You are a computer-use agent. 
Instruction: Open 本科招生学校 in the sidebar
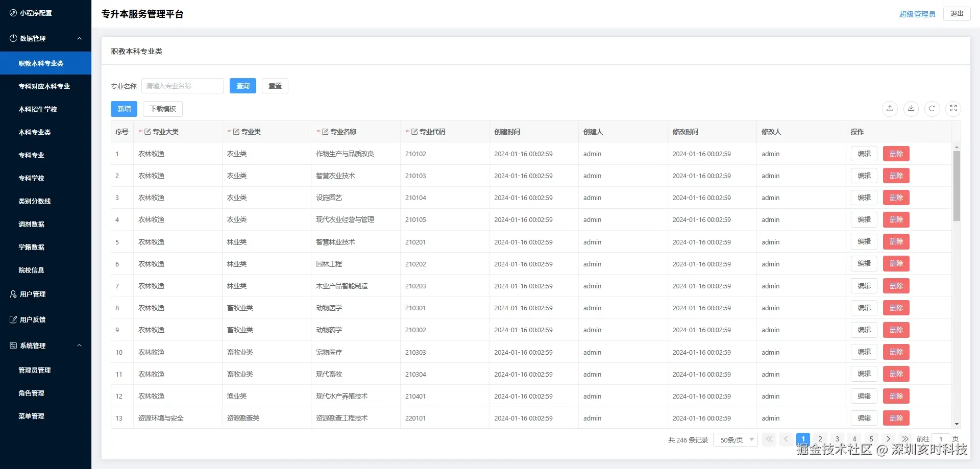click(x=45, y=109)
